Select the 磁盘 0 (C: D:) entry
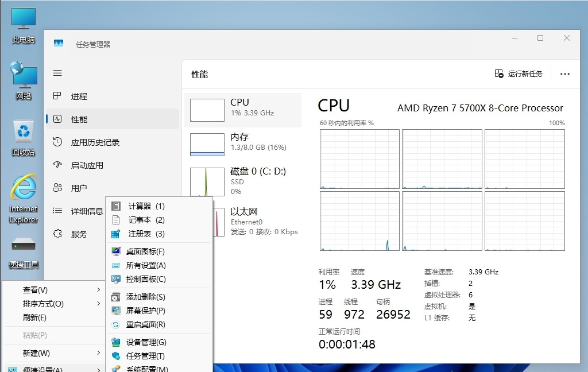 tap(243, 181)
